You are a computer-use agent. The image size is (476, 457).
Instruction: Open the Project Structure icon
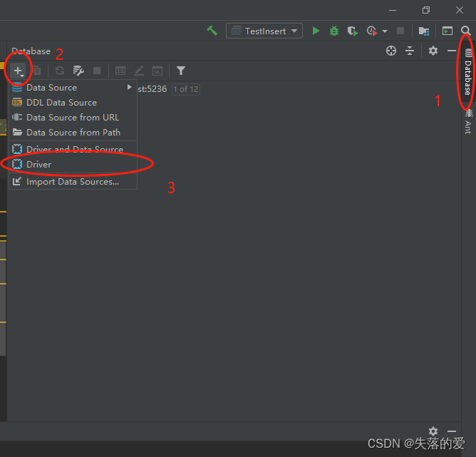[424, 31]
